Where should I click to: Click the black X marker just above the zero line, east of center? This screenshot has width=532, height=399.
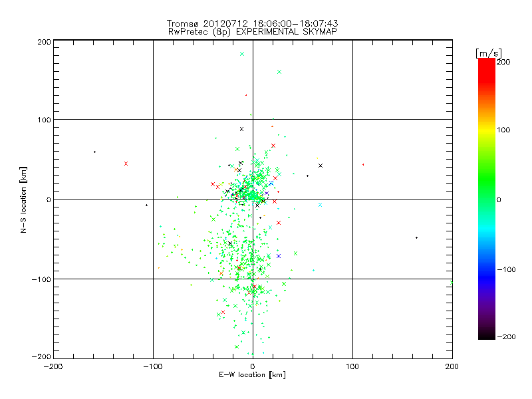321,166
